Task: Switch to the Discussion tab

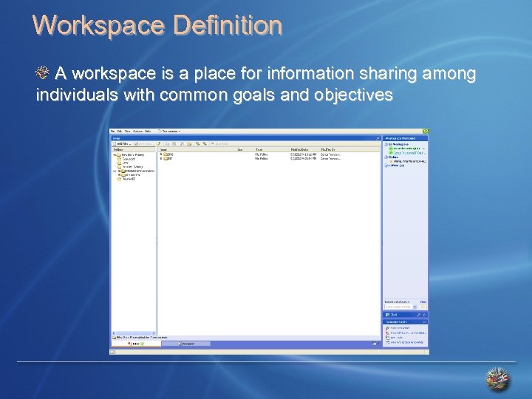Action: point(186,344)
